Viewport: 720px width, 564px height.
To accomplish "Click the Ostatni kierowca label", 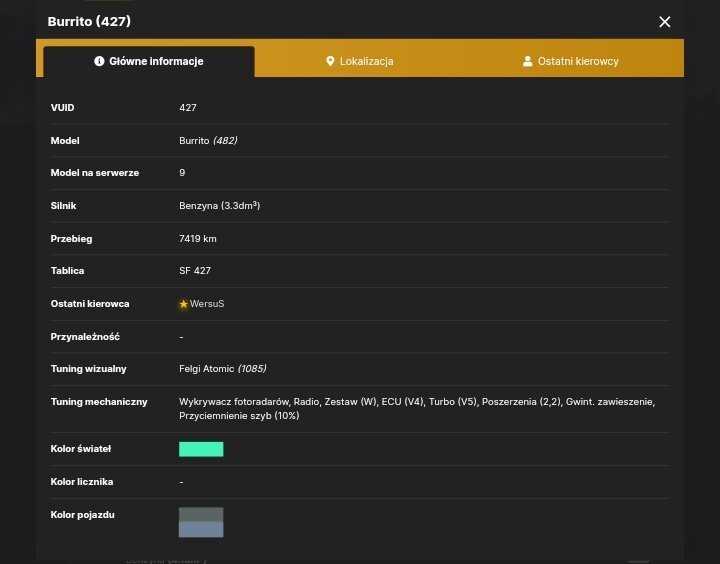I will [90, 304].
